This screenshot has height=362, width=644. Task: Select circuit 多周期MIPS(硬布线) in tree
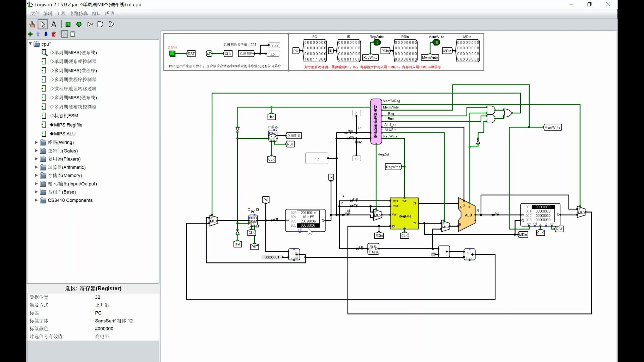[x=73, y=98]
